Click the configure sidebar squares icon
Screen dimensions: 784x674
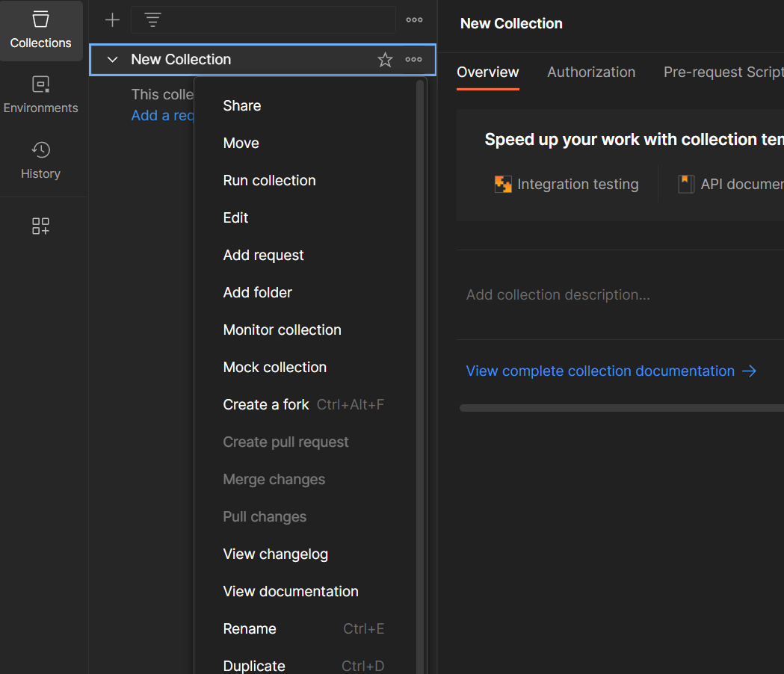(40, 226)
